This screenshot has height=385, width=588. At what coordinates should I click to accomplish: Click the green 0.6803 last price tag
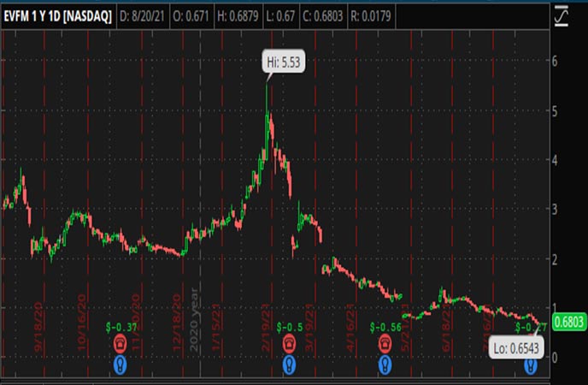569,322
